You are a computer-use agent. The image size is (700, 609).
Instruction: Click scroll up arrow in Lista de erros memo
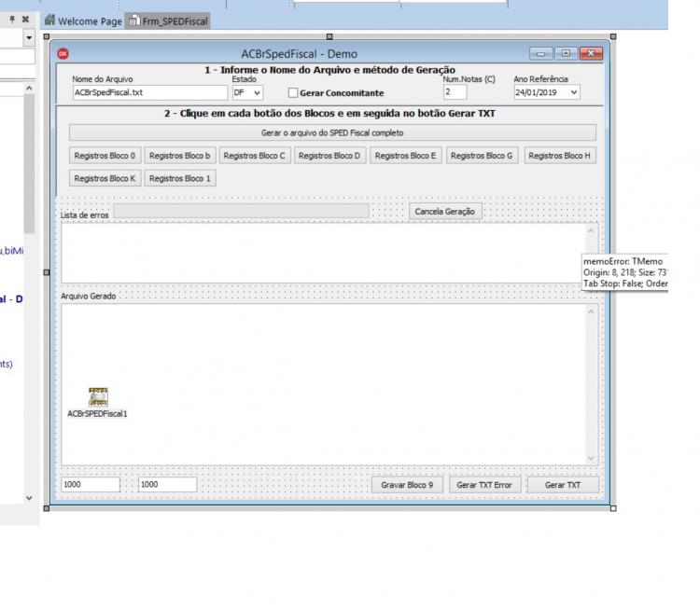(591, 230)
